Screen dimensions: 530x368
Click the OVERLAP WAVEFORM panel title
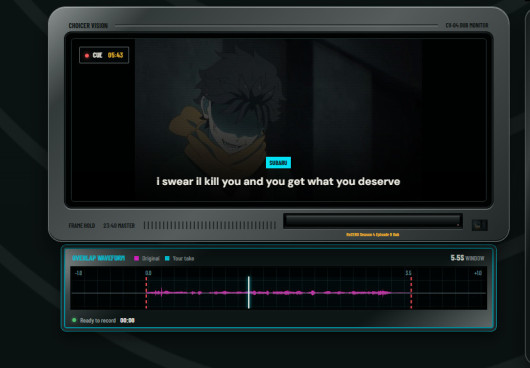pos(98,258)
